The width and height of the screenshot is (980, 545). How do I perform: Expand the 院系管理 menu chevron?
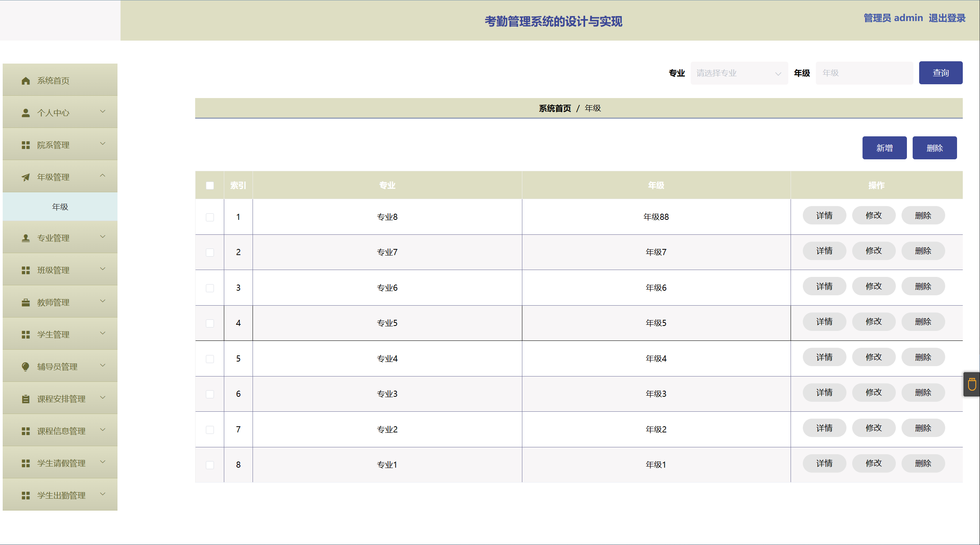(103, 144)
